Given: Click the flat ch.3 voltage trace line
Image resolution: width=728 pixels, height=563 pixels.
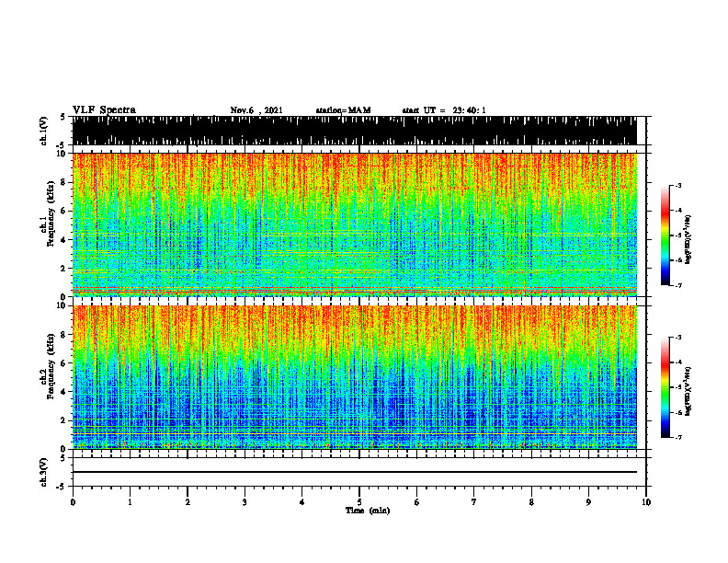Looking at the screenshot, I should click(x=354, y=472).
